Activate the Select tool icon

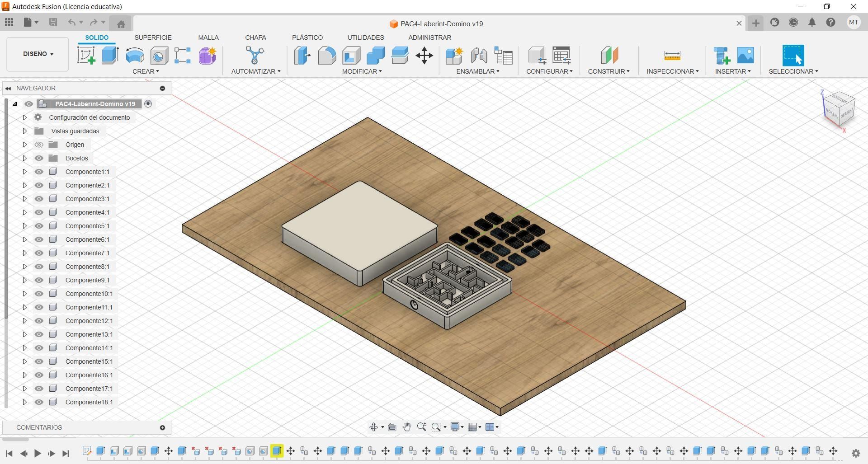pyautogui.click(x=793, y=56)
